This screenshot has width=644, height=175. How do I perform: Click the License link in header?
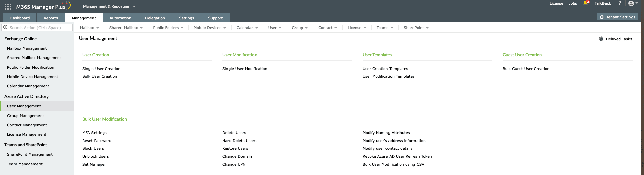pyautogui.click(x=556, y=3)
